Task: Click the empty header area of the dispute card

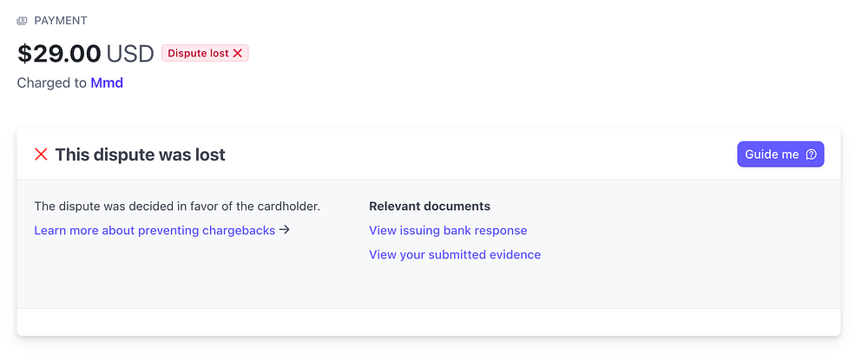Action: point(477,154)
